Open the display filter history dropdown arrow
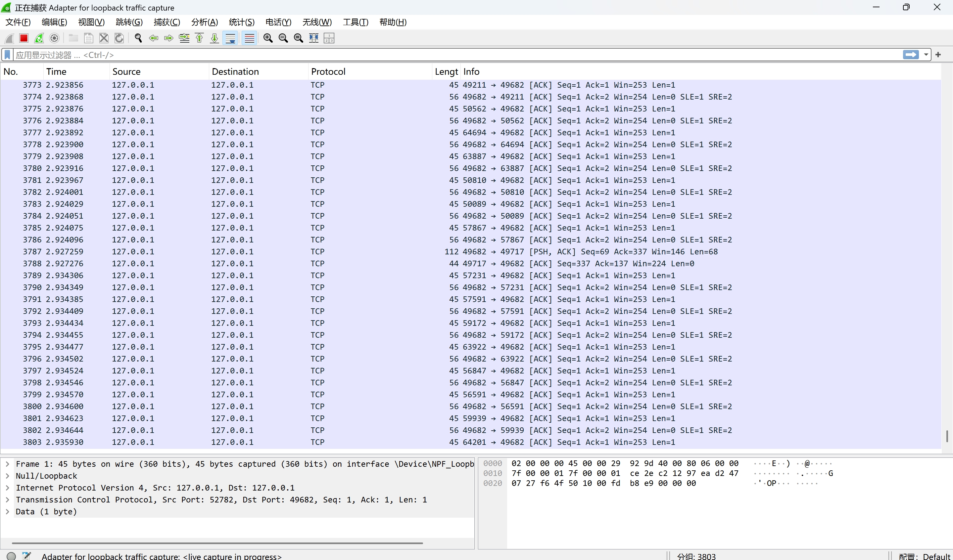 pyautogui.click(x=926, y=55)
